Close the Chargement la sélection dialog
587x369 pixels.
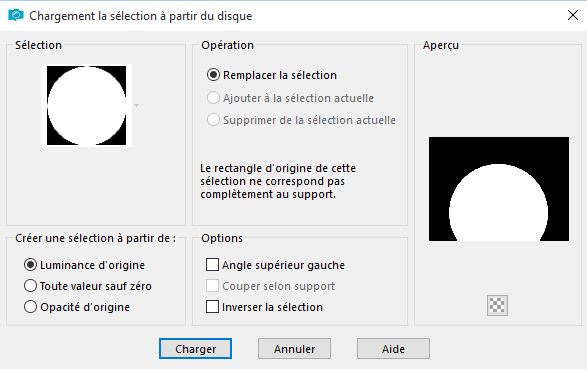[x=573, y=15]
